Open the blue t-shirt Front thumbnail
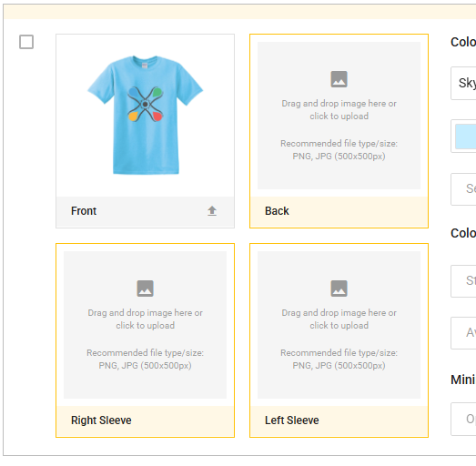The width and height of the screenshot is (476, 466). (x=145, y=115)
